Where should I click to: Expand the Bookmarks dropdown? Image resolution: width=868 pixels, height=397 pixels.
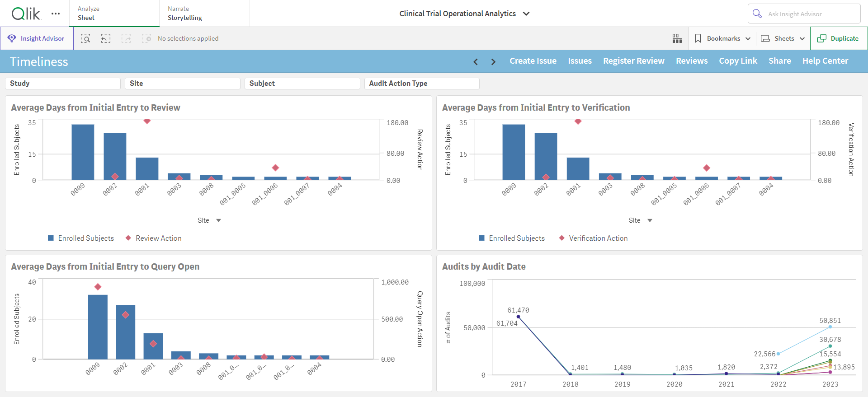[722, 38]
